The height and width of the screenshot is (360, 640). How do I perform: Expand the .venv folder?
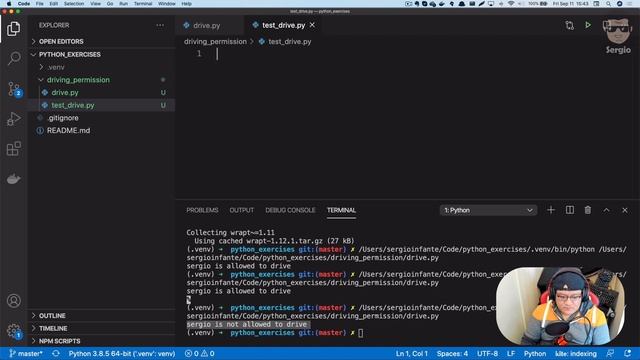click(x=101, y=67)
